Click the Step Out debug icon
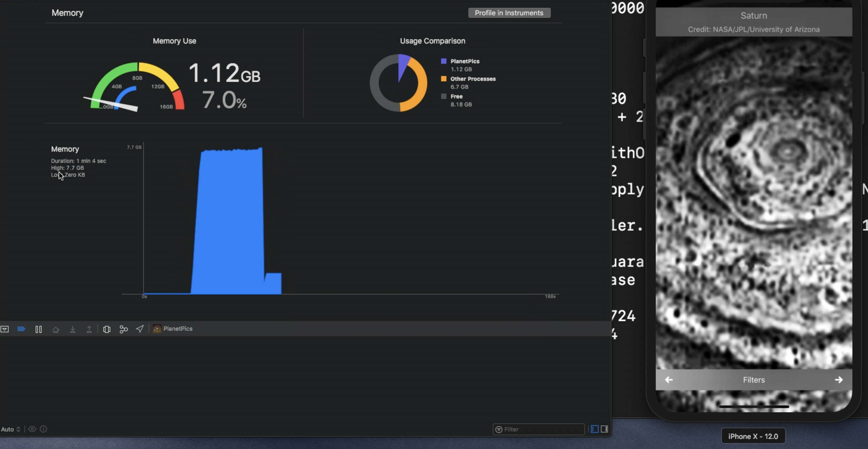The height and width of the screenshot is (449, 868). [89, 329]
